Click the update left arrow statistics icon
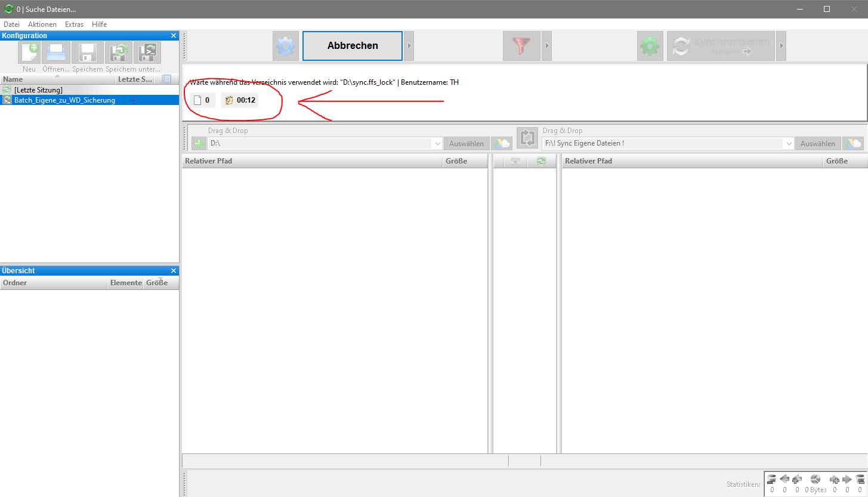 [x=784, y=479]
